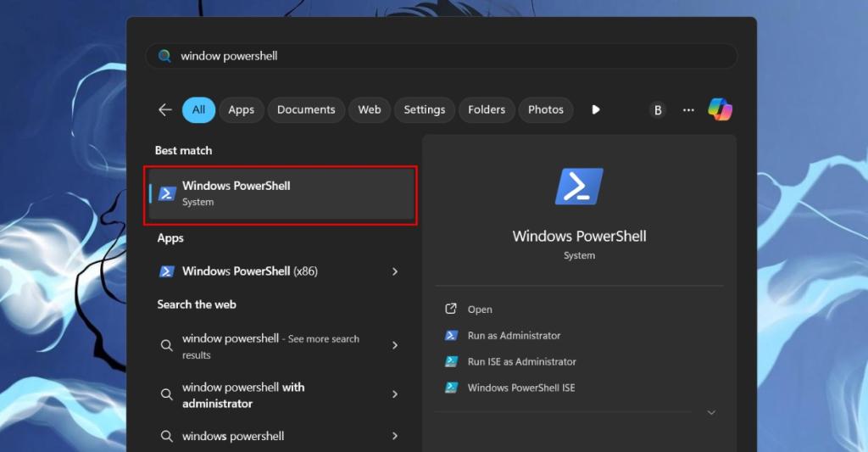This screenshot has height=452, width=868.
Task: Switch to the Apps filter tab
Action: coord(241,109)
